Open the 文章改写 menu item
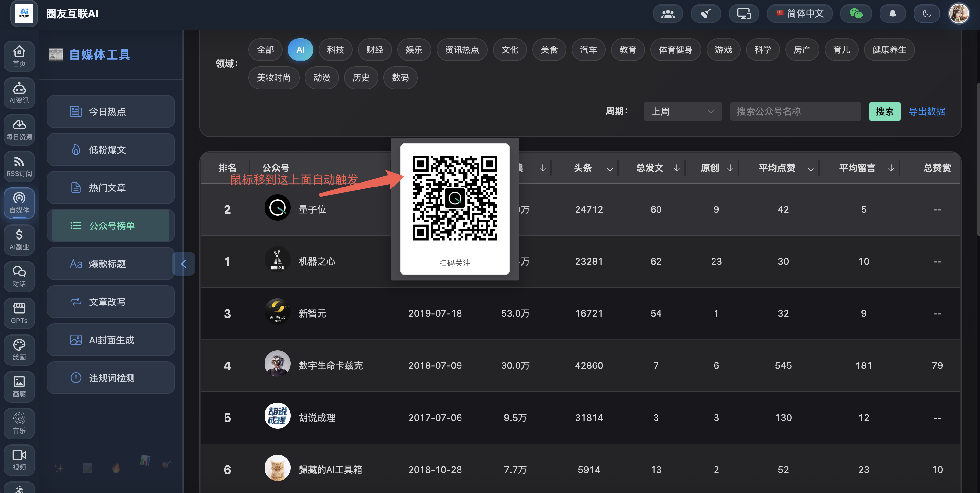This screenshot has width=980, height=493. point(111,302)
